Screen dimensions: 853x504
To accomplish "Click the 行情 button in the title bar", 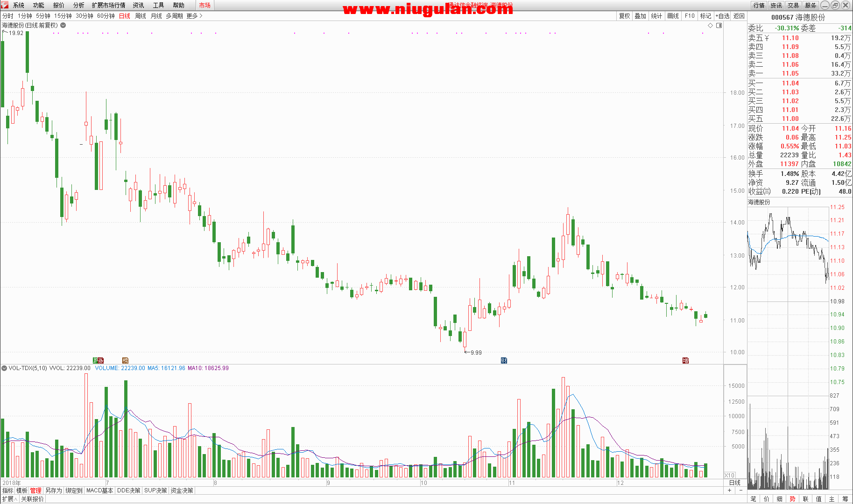I will 759,5.
